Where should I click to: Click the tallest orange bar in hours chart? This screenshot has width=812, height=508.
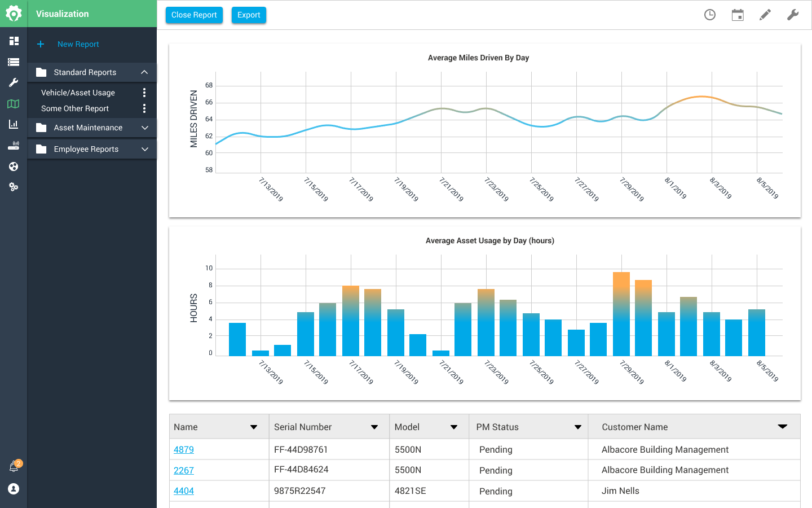[621, 314]
